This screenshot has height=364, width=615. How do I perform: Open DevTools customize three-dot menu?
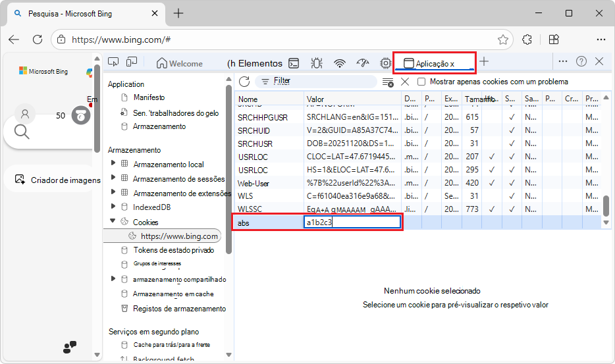(x=563, y=61)
